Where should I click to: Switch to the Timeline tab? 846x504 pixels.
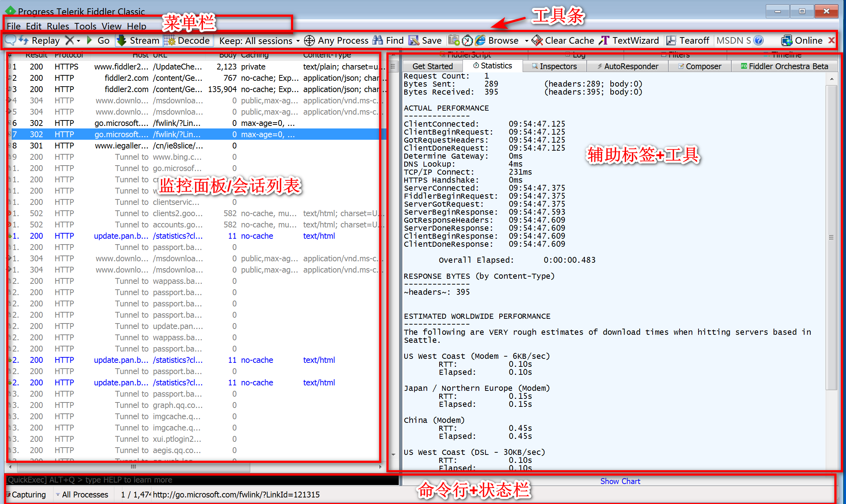point(782,55)
